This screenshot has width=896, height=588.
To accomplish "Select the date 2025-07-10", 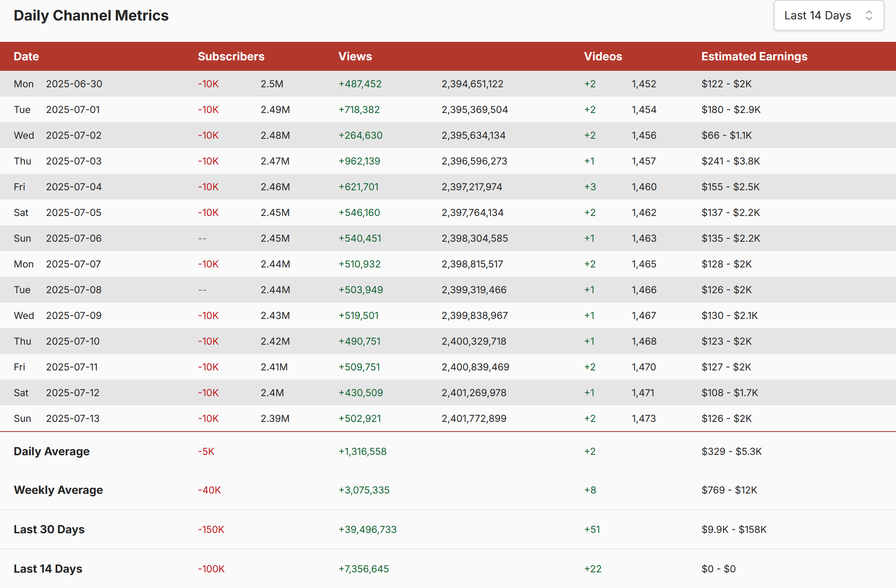I will click(72, 341).
